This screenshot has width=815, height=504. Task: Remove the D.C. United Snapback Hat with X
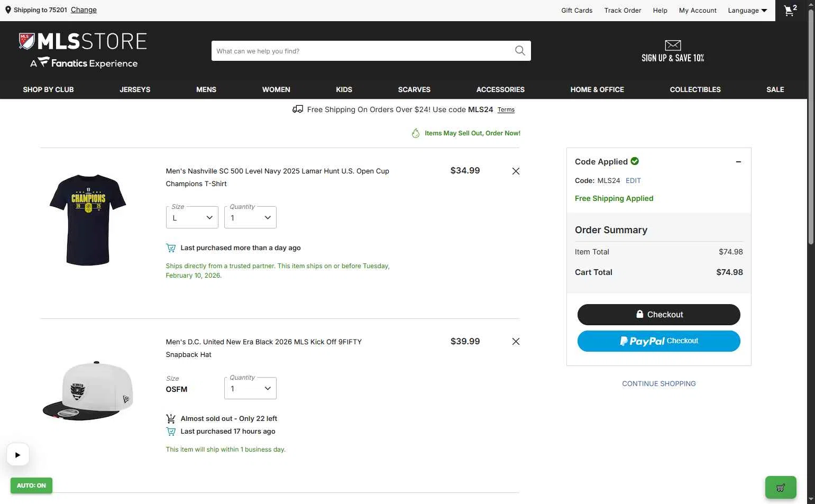point(516,342)
